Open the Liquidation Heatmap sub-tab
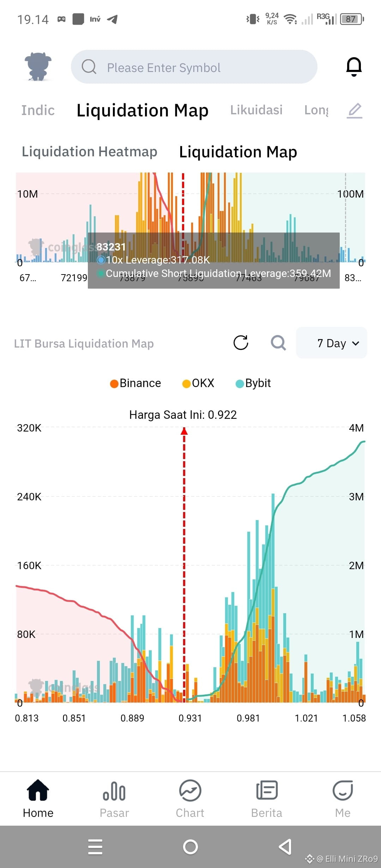 click(90, 152)
